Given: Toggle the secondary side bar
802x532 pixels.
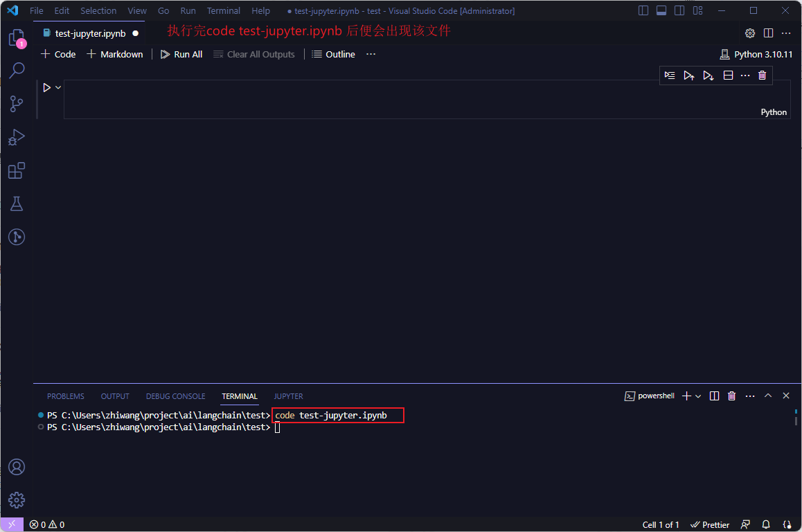Looking at the screenshot, I should [x=679, y=10].
